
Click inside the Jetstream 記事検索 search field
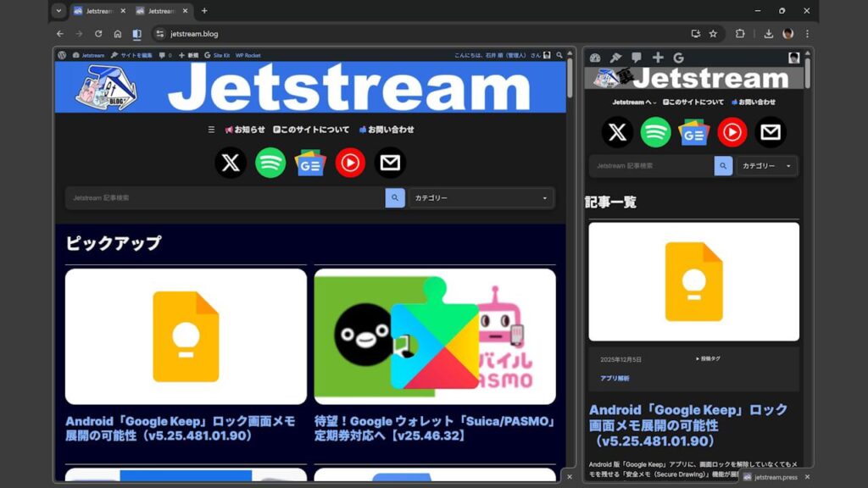click(212, 197)
